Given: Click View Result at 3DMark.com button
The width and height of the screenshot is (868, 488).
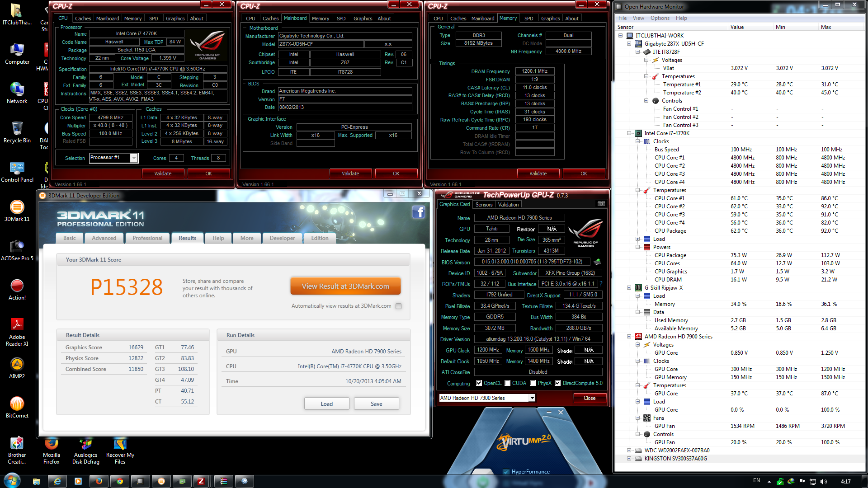Looking at the screenshot, I should point(345,286).
